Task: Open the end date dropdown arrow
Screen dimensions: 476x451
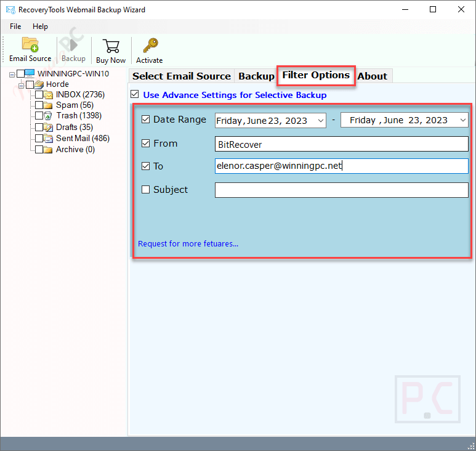Action: pyautogui.click(x=463, y=120)
